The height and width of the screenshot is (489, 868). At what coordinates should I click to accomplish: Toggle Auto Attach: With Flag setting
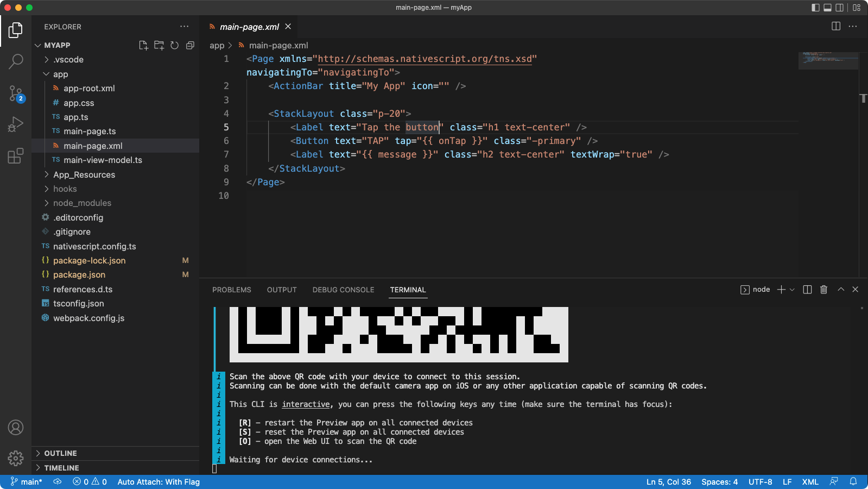tap(159, 482)
